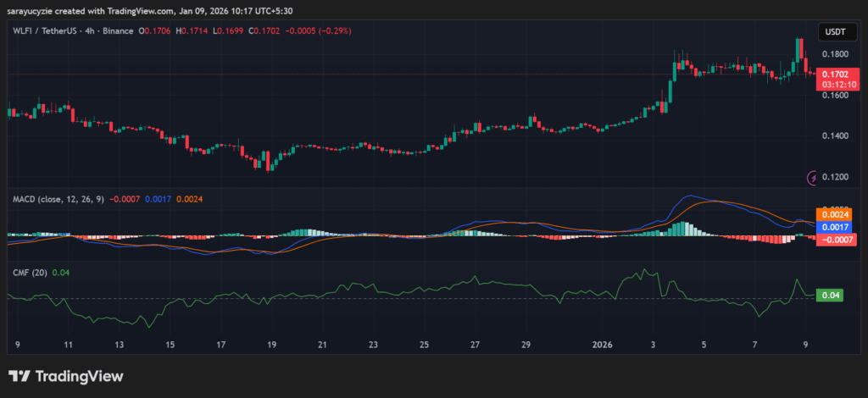
Task: Select the MACD indicator legend
Action: [x=58, y=199]
